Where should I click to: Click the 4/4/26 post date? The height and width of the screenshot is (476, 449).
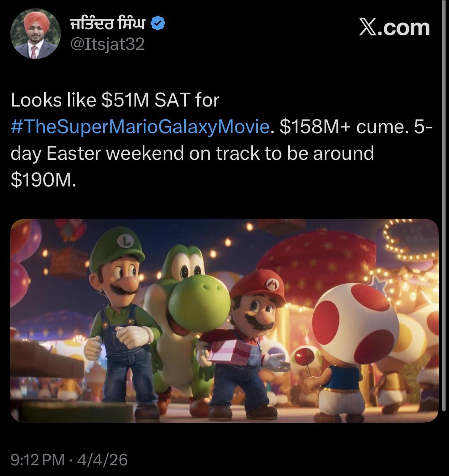click(102, 460)
